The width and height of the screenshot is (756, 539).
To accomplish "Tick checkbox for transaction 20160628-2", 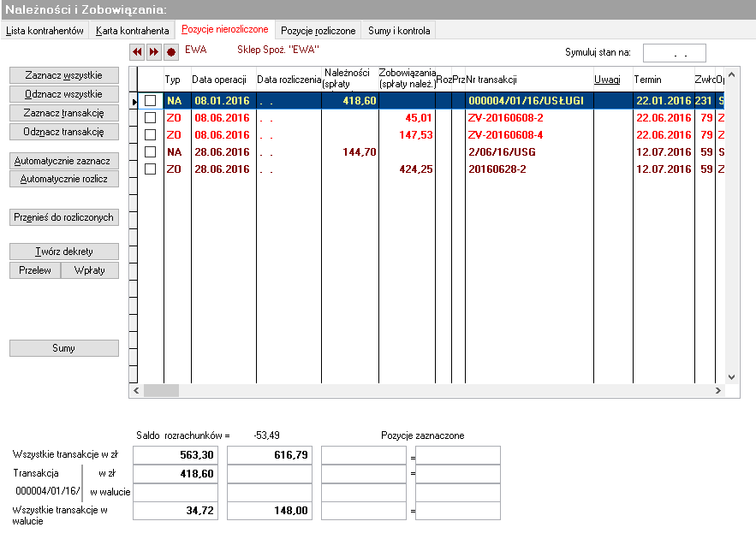I will [151, 169].
